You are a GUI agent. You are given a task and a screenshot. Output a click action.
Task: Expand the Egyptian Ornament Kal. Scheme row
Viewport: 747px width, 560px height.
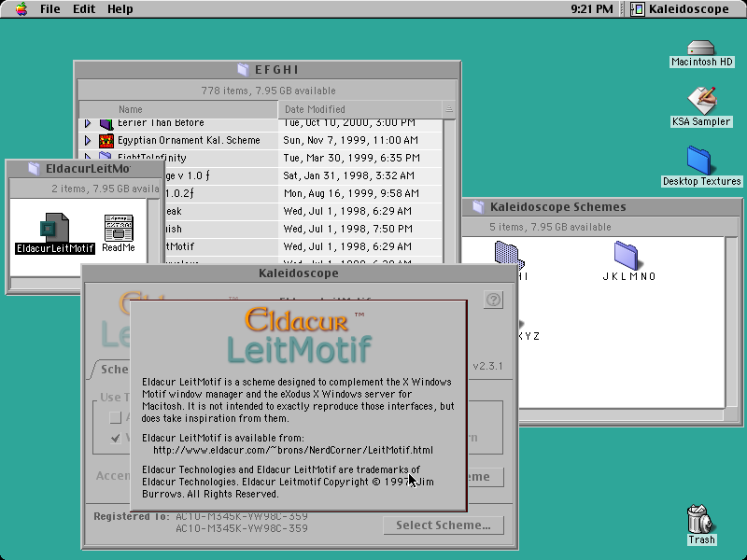[x=88, y=141]
